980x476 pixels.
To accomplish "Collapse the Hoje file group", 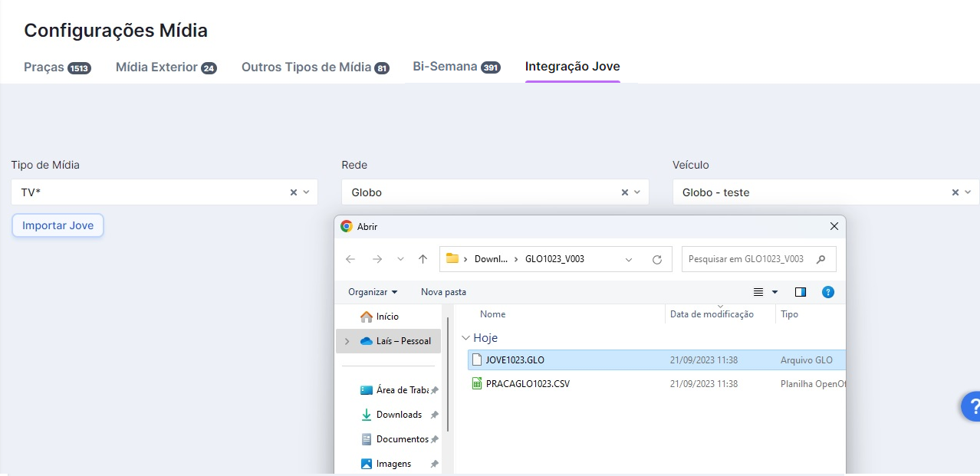I will (465, 338).
